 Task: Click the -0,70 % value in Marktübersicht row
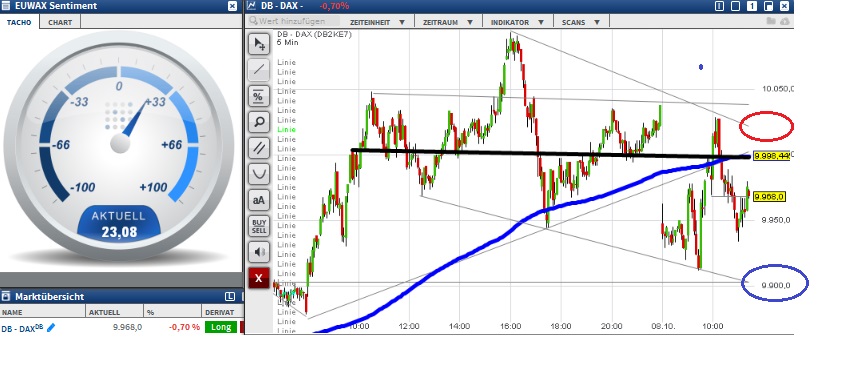(184, 327)
